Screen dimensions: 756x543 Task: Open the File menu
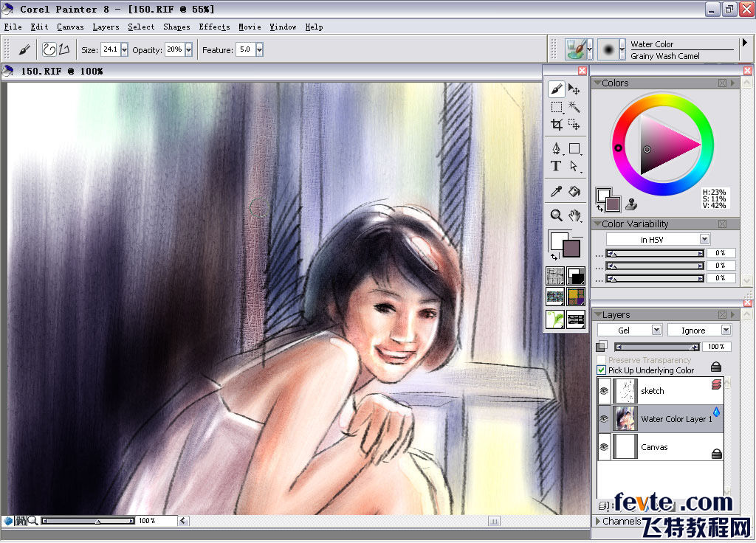13,27
